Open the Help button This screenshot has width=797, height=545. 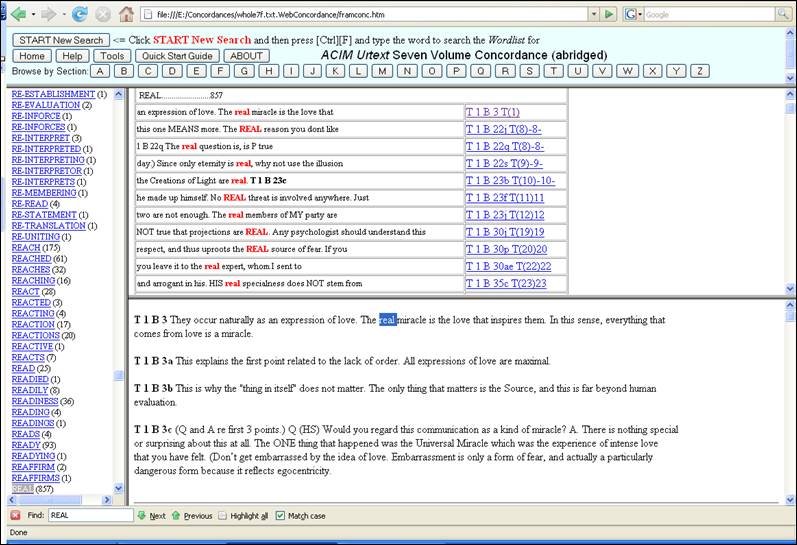(72, 56)
